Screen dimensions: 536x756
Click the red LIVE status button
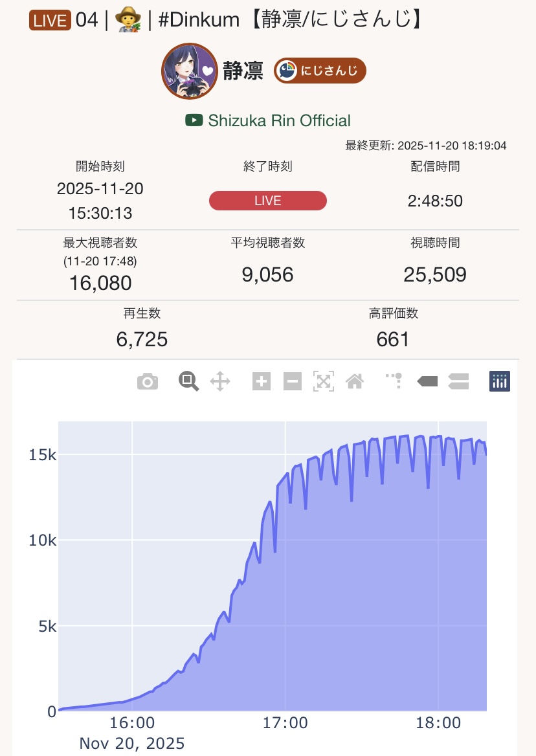click(267, 201)
